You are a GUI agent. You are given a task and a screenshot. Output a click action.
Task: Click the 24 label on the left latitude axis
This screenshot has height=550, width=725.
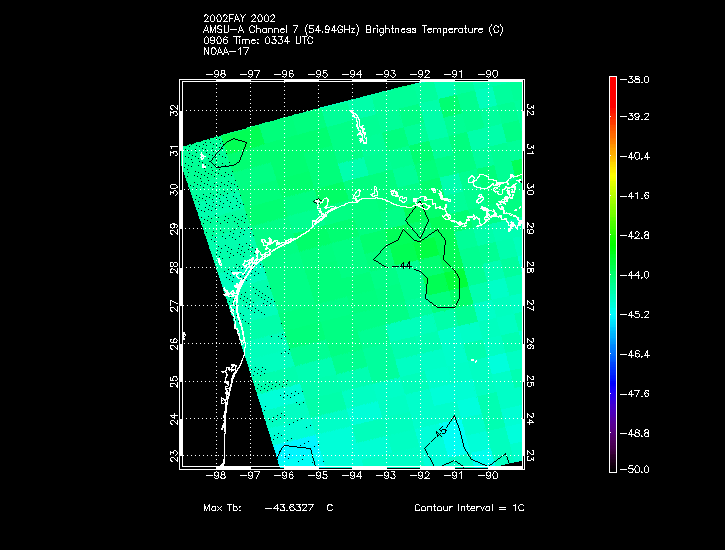click(x=174, y=419)
